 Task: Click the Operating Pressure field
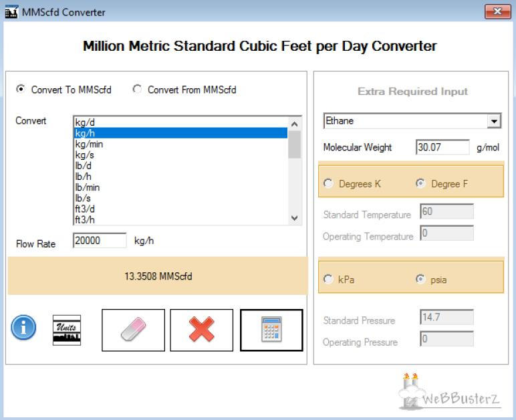tap(447, 338)
